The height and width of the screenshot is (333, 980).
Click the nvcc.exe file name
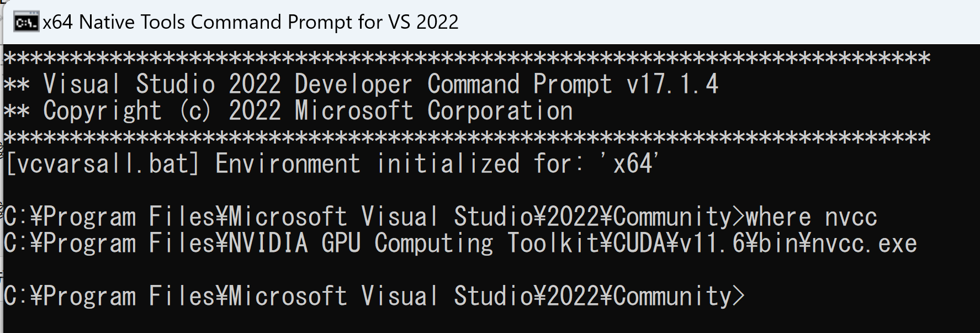coord(864,244)
